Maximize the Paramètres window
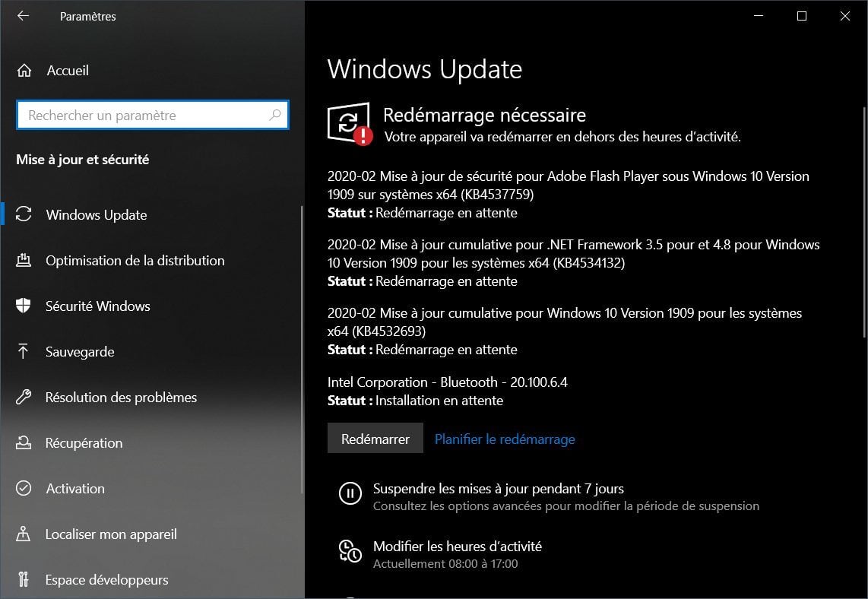This screenshot has width=868, height=599. pos(802,15)
